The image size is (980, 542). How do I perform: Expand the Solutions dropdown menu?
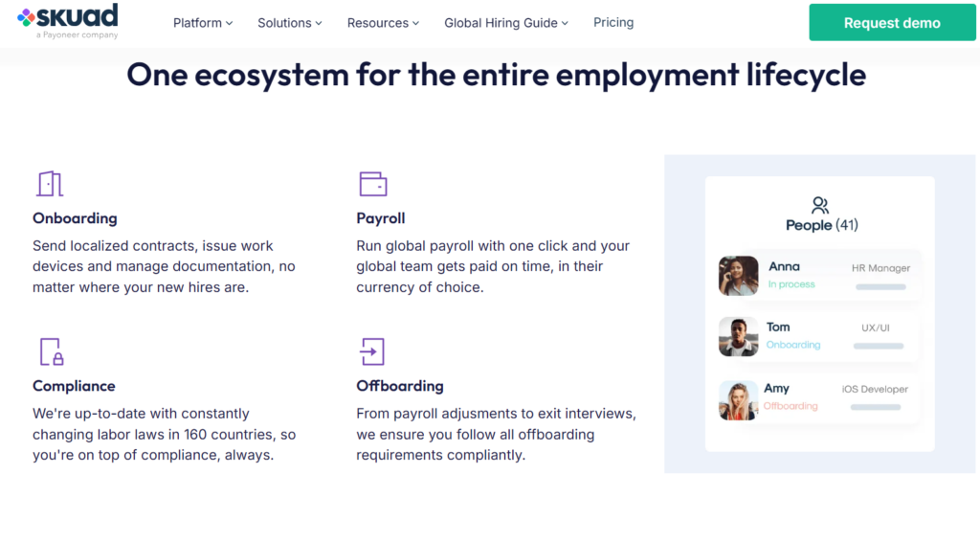(290, 23)
